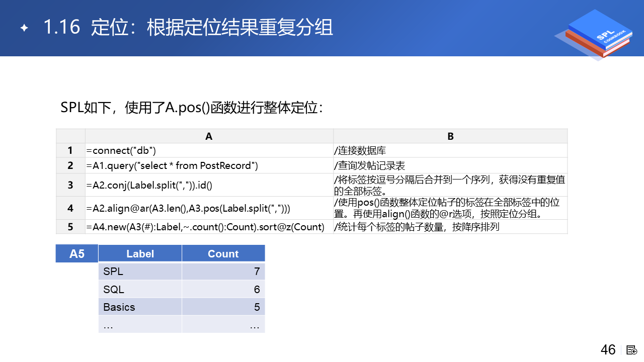This screenshot has height=362, width=644.
Task: Click row number 1 of the code grid
Action: (70, 150)
